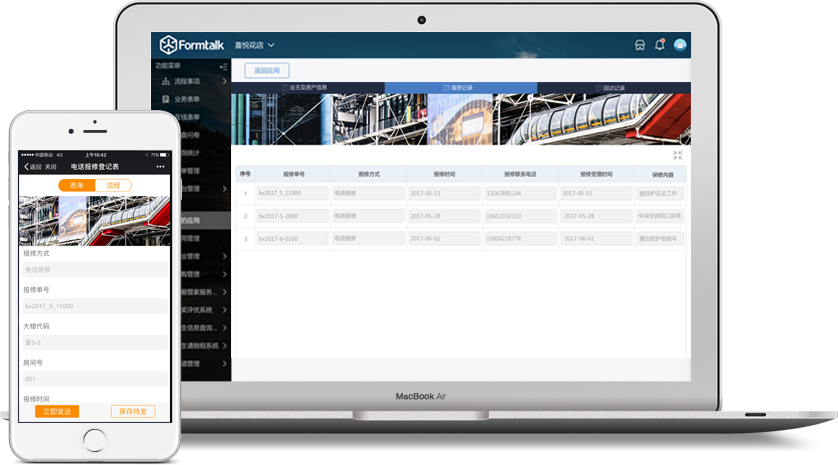Click the Formtalk logo icon
Image resolution: width=838 pixels, height=465 pixels.
pos(168,45)
